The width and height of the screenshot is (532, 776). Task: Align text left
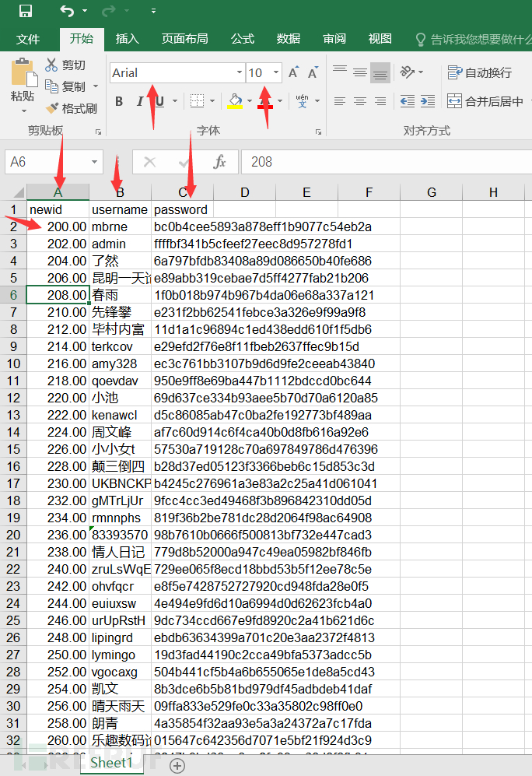click(340, 101)
